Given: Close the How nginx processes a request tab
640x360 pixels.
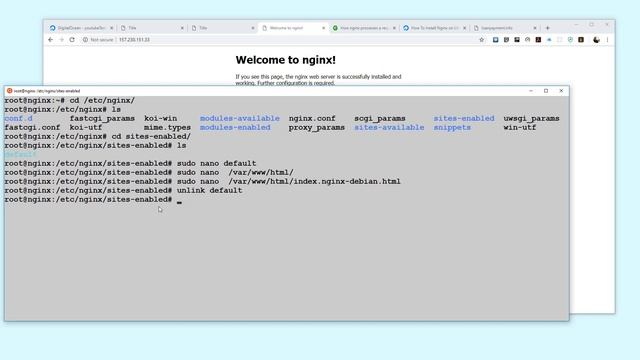Looking at the screenshot, I should pyautogui.click(x=394, y=28).
